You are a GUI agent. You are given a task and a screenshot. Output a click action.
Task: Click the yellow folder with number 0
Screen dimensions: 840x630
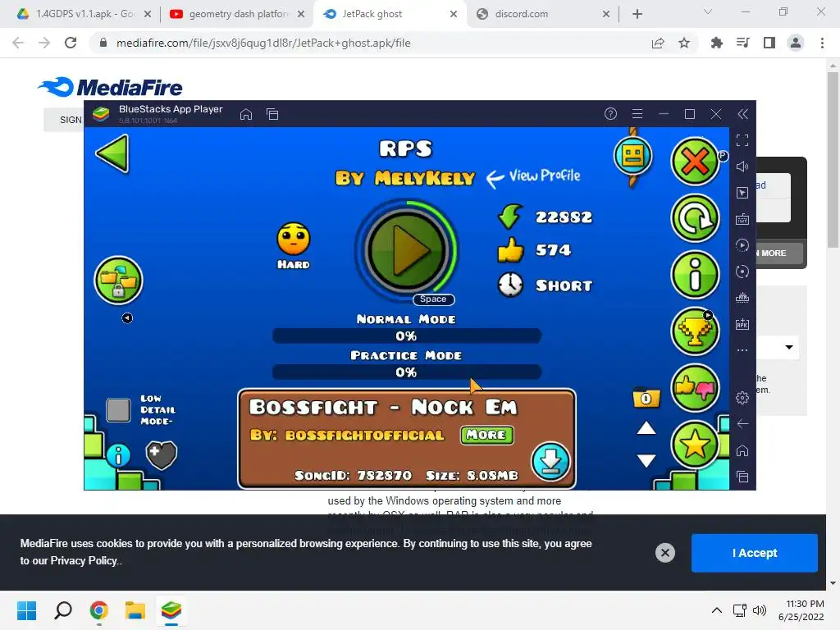tap(646, 398)
